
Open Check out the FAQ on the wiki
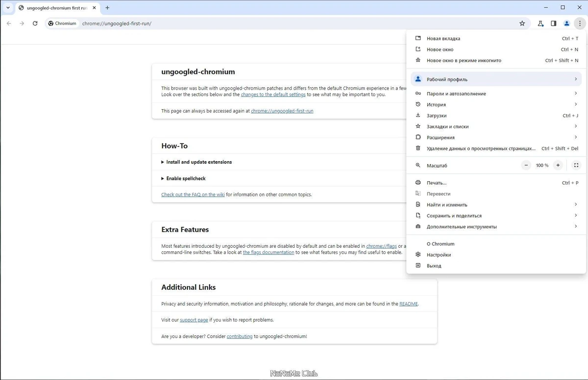(x=193, y=194)
